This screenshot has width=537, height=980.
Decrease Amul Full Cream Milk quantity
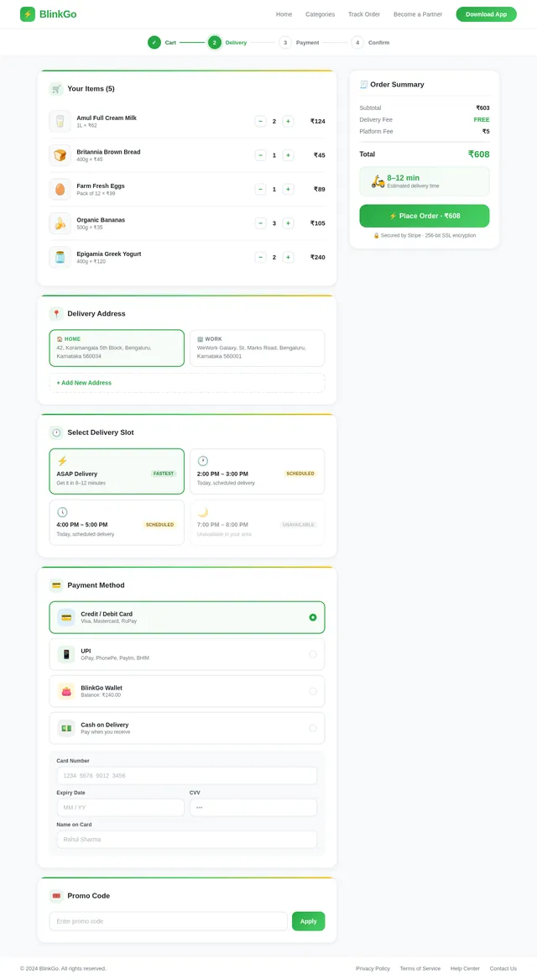[x=260, y=121]
